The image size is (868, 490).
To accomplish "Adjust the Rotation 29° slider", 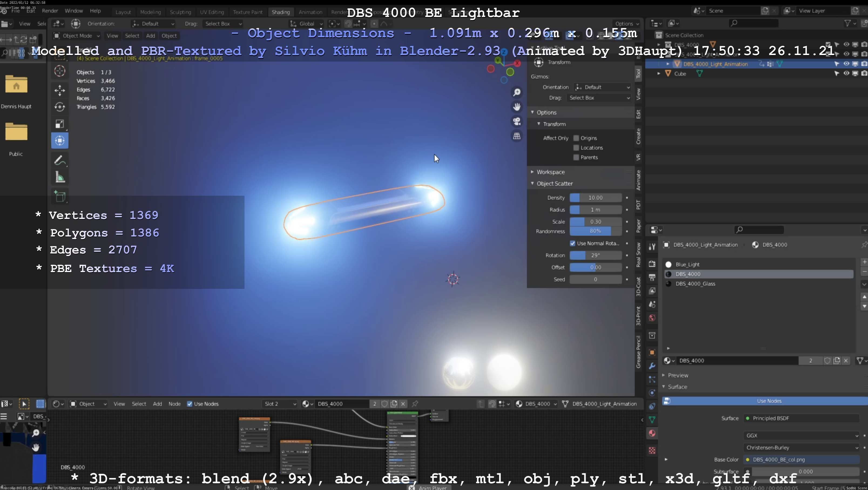I will [595, 255].
